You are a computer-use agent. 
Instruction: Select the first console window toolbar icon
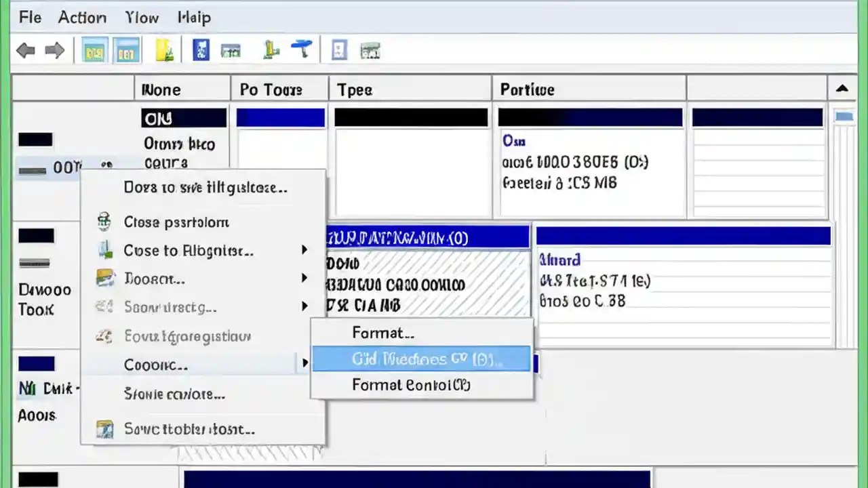[x=94, y=49]
